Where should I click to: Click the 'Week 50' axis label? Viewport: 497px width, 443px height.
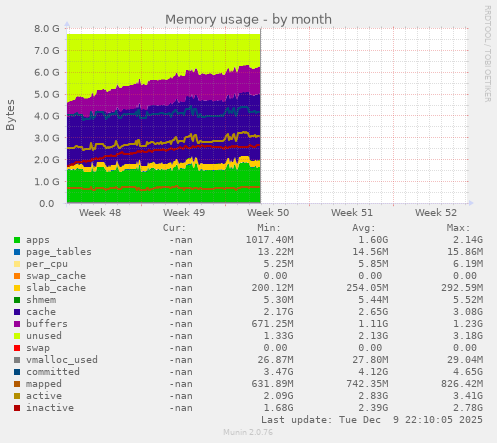pos(268,213)
